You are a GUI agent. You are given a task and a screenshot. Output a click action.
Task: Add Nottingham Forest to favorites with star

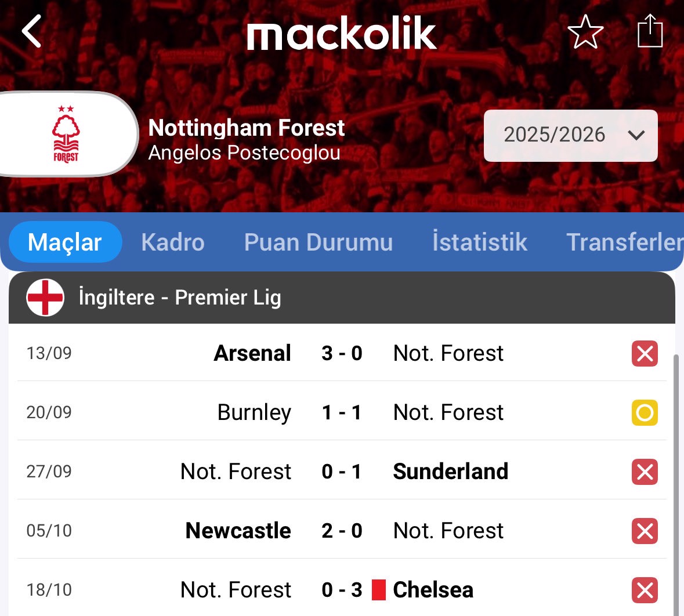tap(585, 32)
